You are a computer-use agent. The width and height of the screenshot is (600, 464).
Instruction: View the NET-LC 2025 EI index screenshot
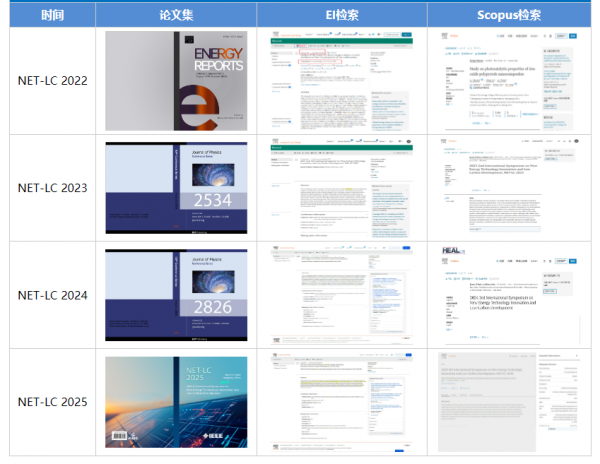(341, 401)
